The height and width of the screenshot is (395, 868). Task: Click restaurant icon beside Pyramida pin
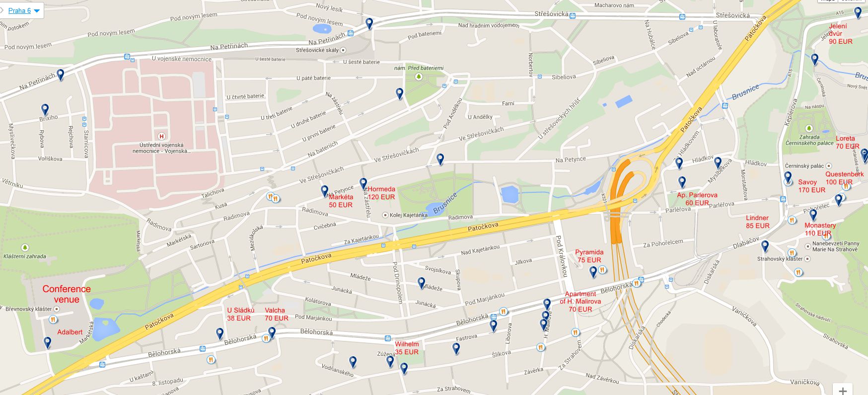602,270
